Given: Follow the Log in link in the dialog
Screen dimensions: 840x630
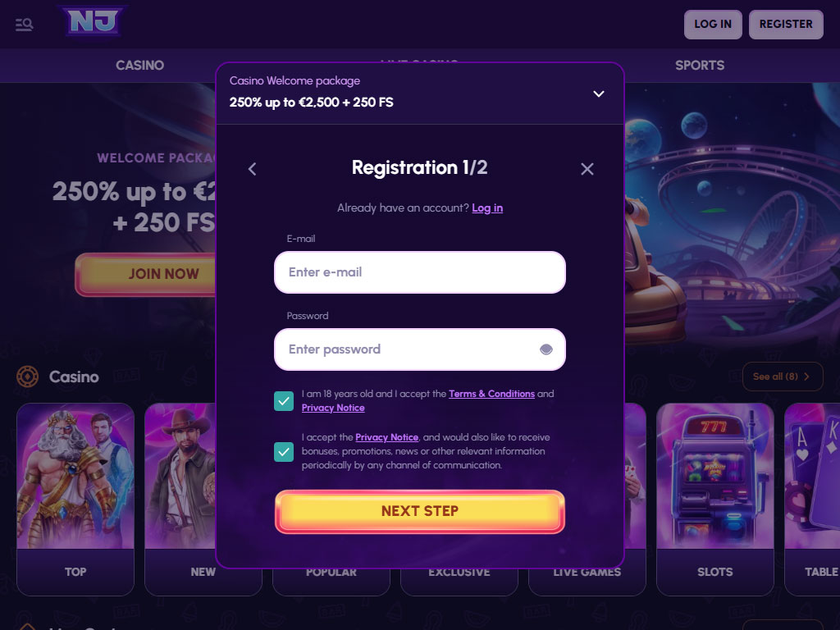Looking at the screenshot, I should [487, 208].
